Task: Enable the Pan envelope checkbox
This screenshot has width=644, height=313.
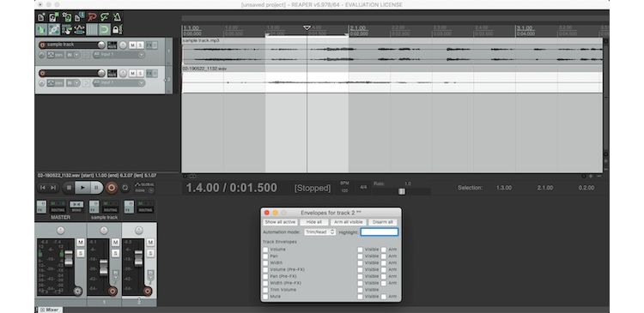Action: 265,256
